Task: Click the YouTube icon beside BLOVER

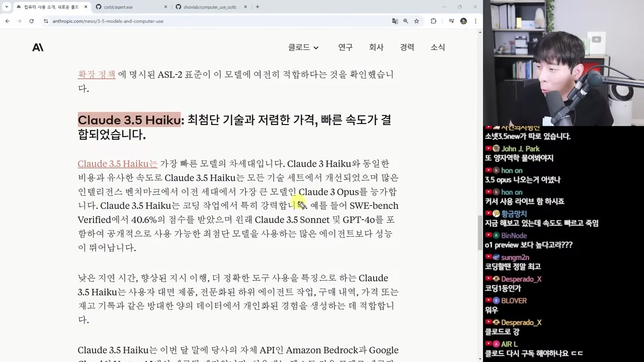Action: [x=488, y=300]
